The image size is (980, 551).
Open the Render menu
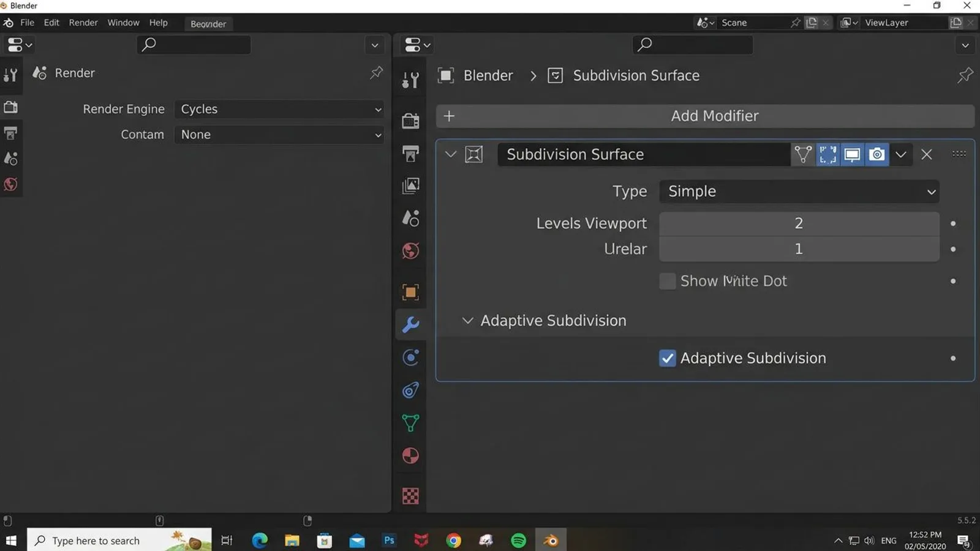pyautogui.click(x=83, y=23)
